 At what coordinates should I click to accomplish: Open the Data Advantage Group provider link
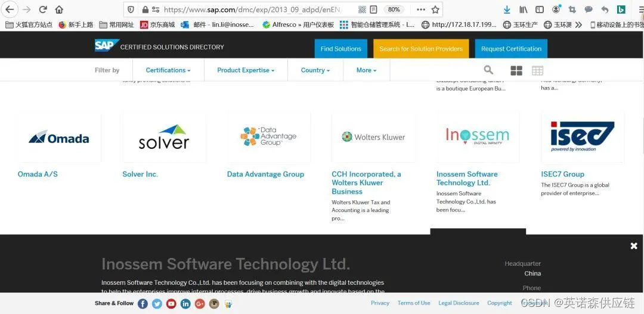coord(265,174)
